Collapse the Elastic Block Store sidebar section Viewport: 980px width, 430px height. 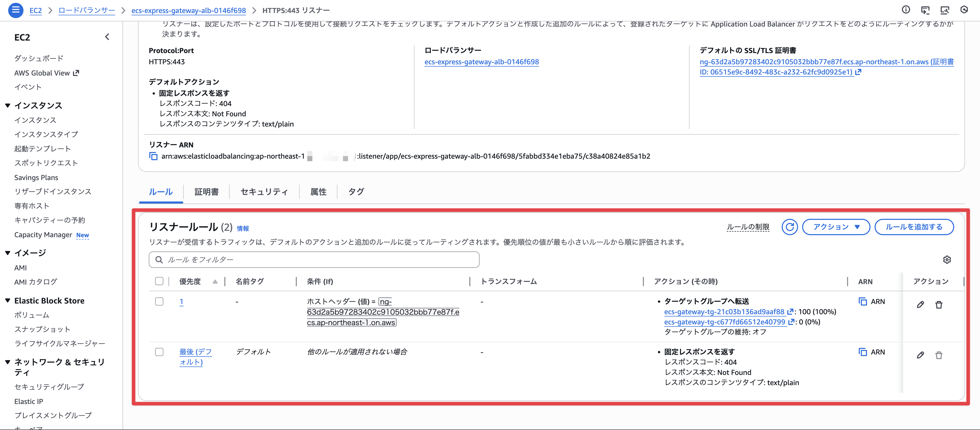point(8,301)
